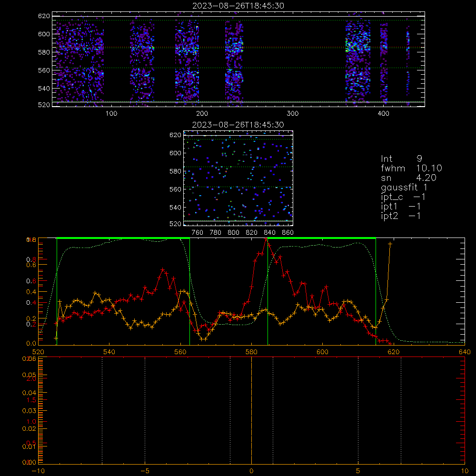476x476 pixels.
Task: Click x-axis label -10 of the bottom plot
Action: tap(38, 471)
